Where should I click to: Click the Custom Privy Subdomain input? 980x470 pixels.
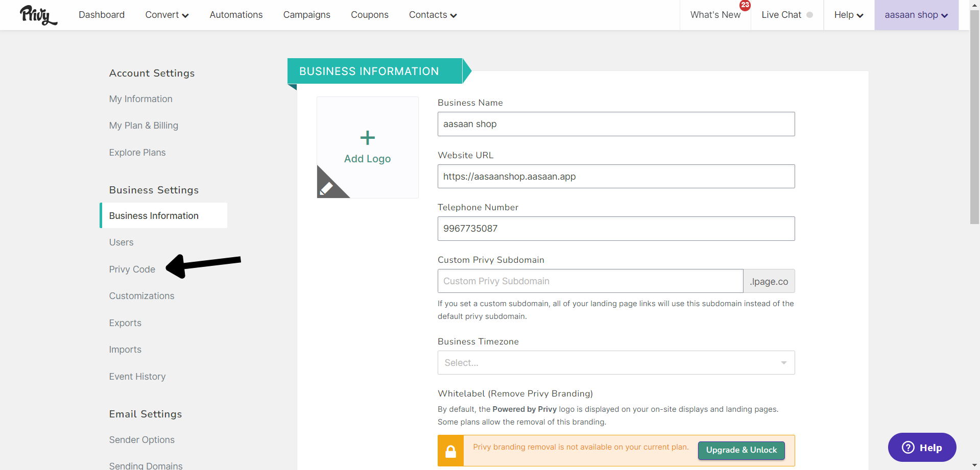(x=590, y=281)
